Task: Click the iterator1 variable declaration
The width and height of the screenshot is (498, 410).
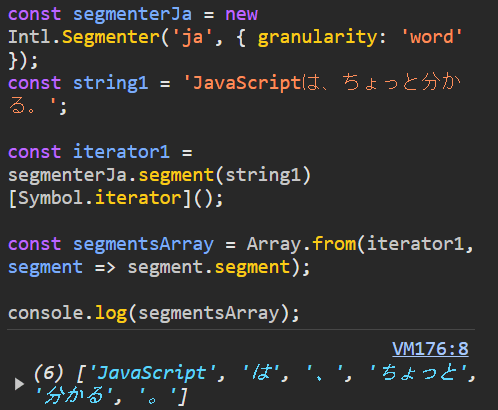Action: pyautogui.click(x=121, y=152)
